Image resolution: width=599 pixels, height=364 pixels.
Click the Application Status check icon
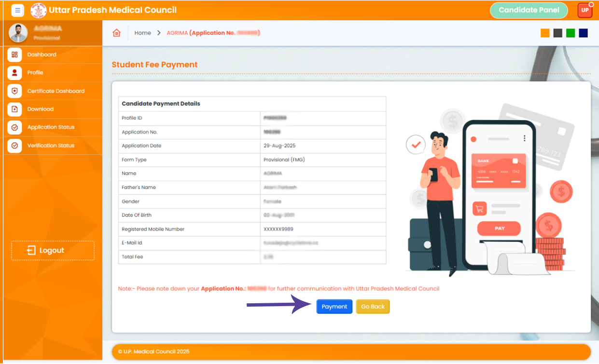[x=14, y=127]
